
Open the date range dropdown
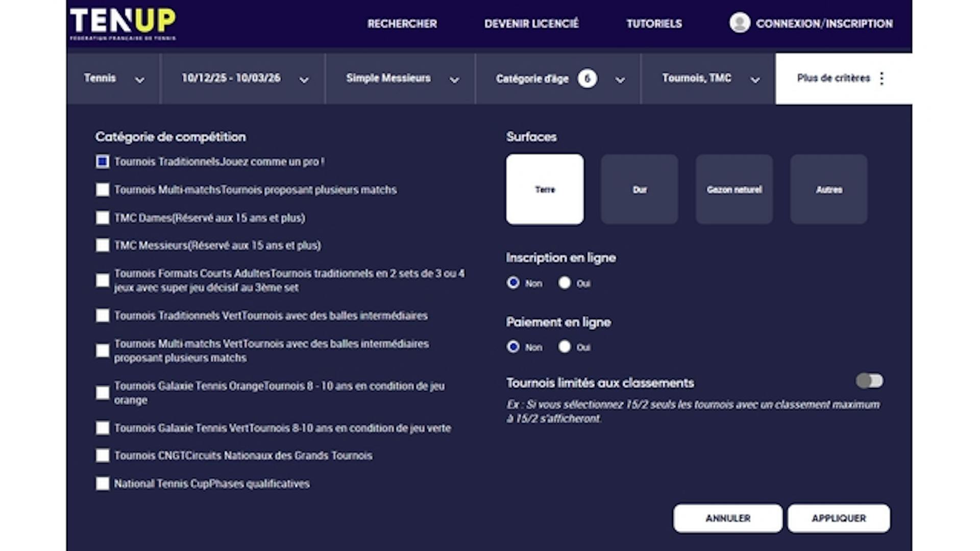[x=244, y=79]
